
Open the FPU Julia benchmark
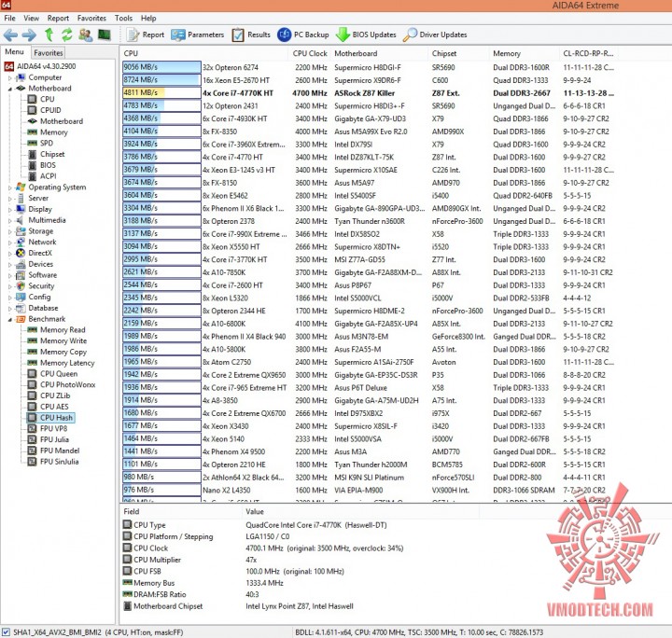[x=54, y=439]
